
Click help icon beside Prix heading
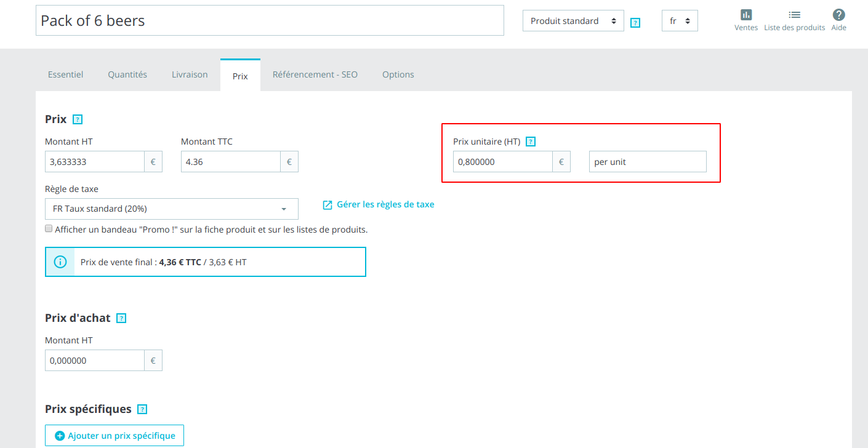(77, 119)
